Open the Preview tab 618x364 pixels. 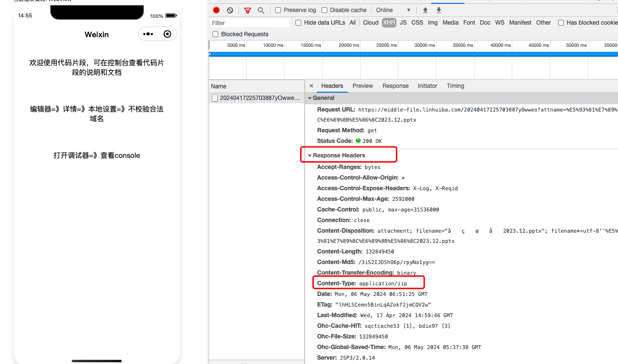(x=363, y=86)
